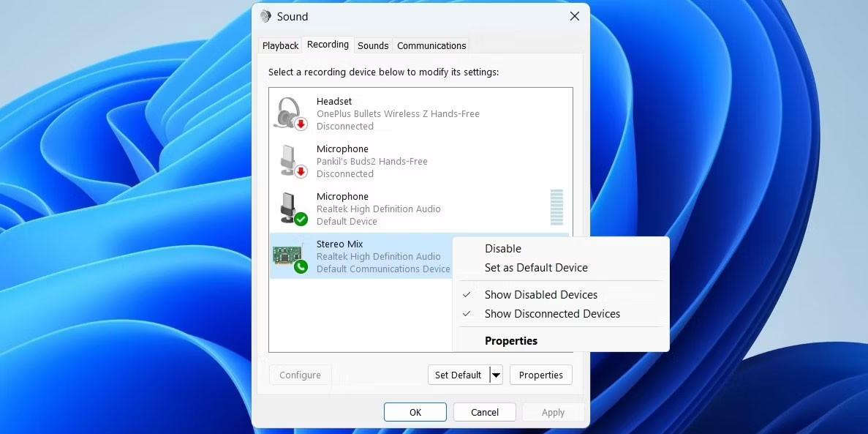
Task: Disable Stereo Mix via the context menu
Action: pyautogui.click(x=503, y=248)
